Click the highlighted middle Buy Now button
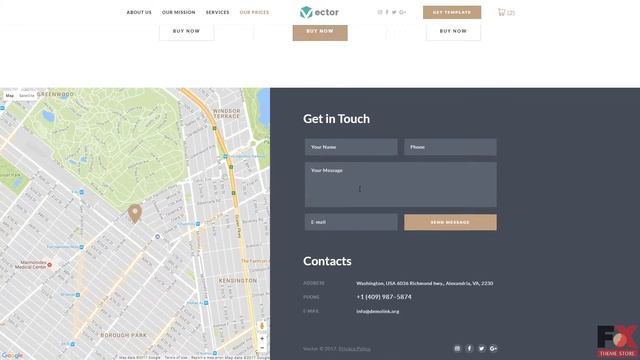This screenshot has width=640, height=360. pos(320,32)
